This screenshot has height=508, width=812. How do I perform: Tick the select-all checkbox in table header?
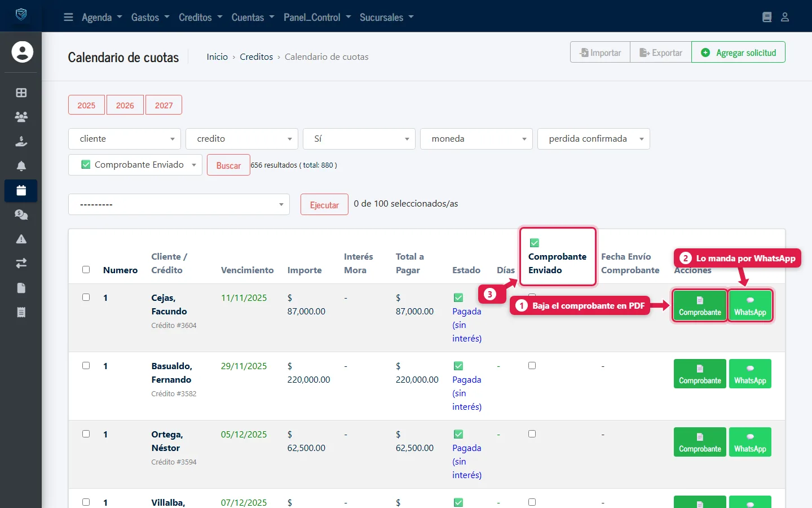(86, 269)
